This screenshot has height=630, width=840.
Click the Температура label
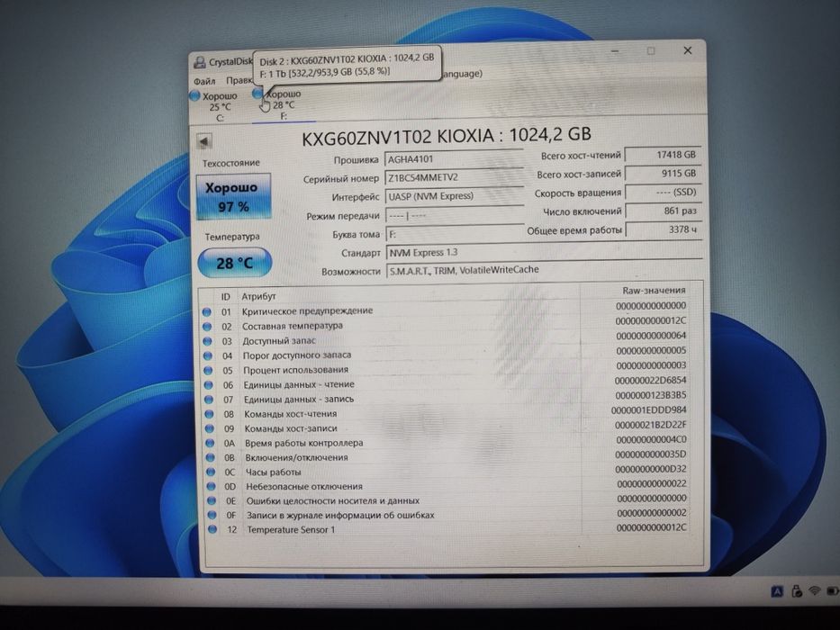(x=232, y=236)
